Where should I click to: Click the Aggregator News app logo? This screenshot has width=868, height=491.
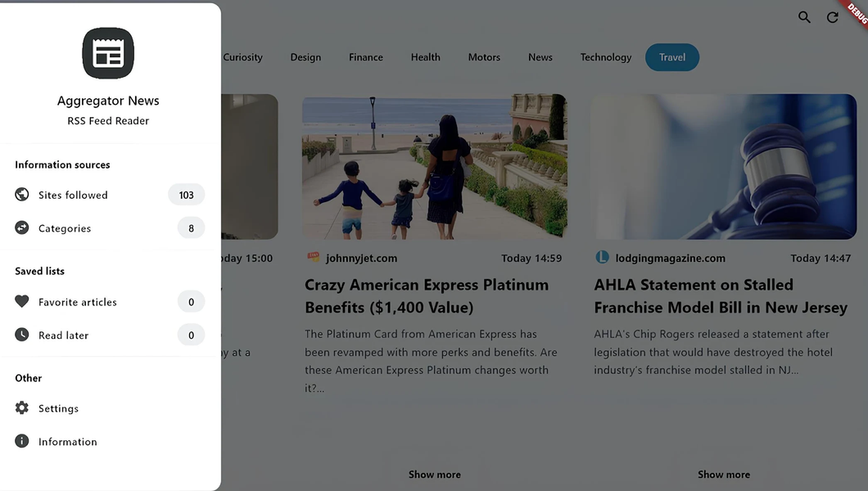pyautogui.click(x=108, y=53)
